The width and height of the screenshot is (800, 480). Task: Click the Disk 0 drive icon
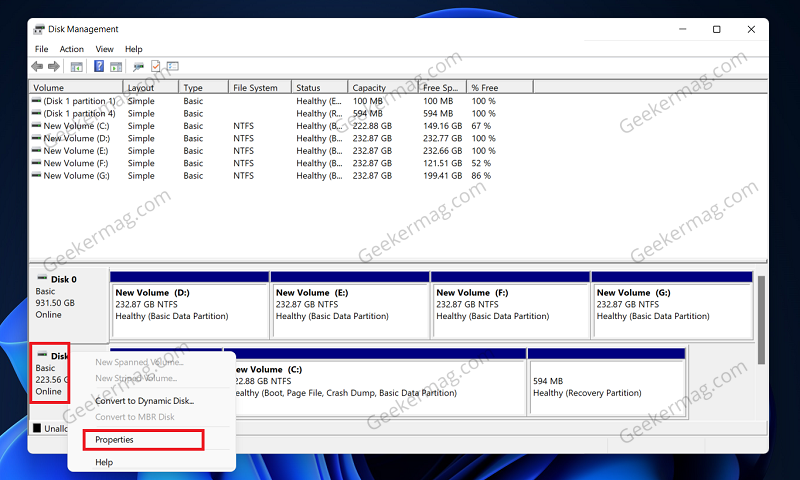42,278
